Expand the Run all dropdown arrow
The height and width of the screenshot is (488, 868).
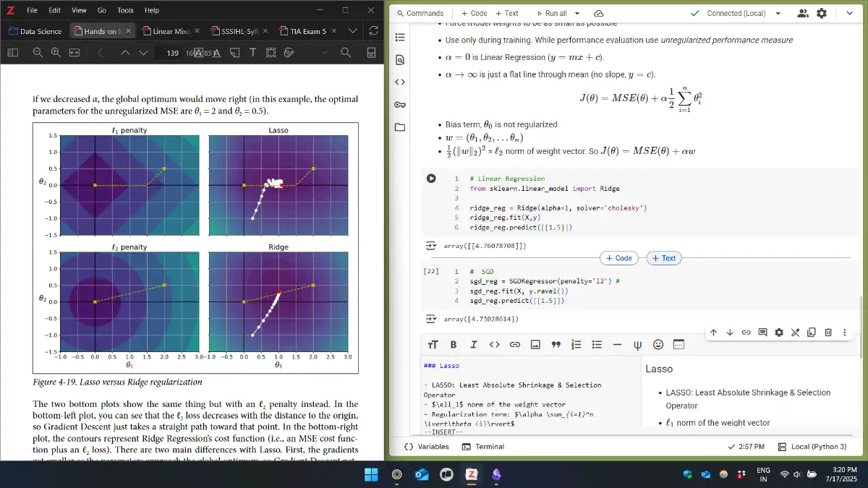(x=577, y=13)
